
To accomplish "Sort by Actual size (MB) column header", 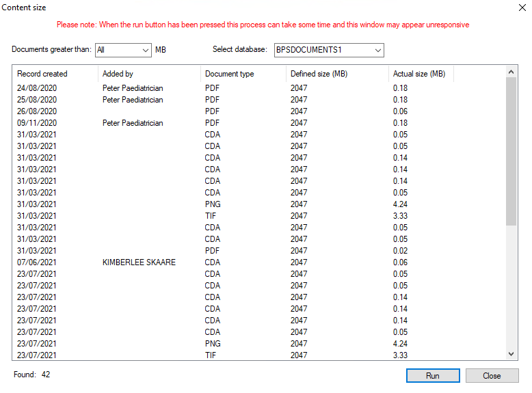I will pyautogui.click(x=421, y=74).
